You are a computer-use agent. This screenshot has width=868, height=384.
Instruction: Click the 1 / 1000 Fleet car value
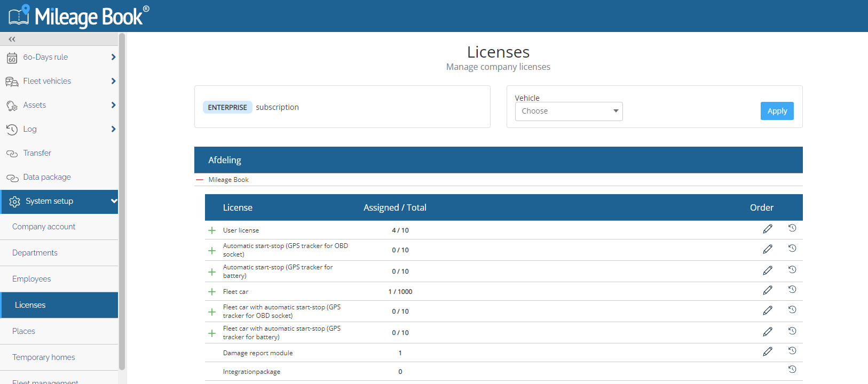[400, 292]
